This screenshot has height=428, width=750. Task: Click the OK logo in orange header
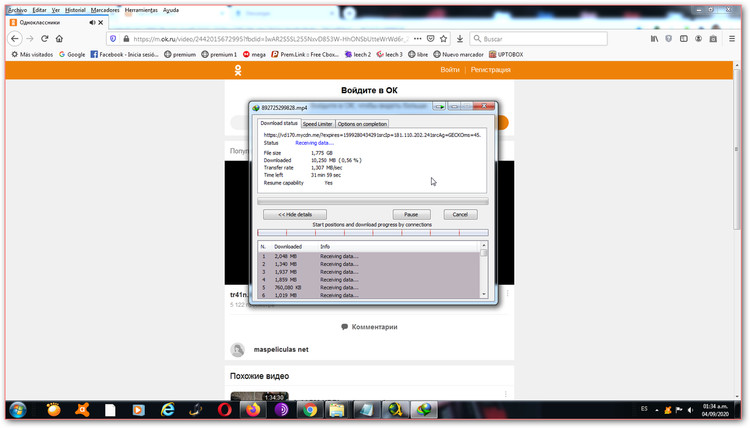[x=238, y=70]
